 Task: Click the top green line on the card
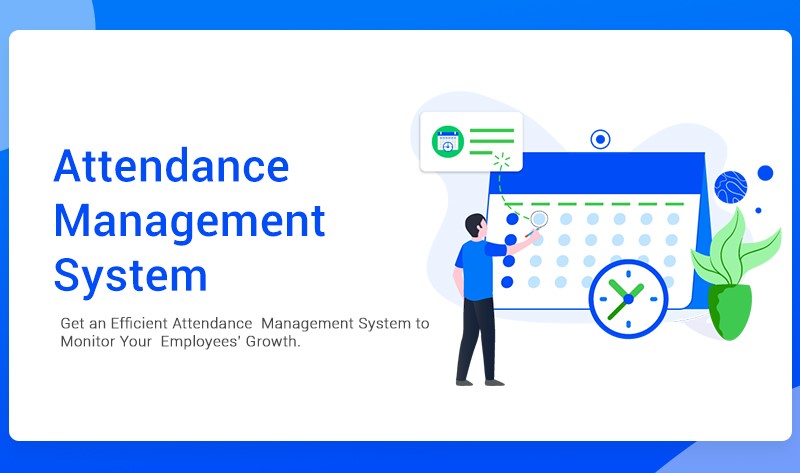pyautogui.click(x=491, y=130)
